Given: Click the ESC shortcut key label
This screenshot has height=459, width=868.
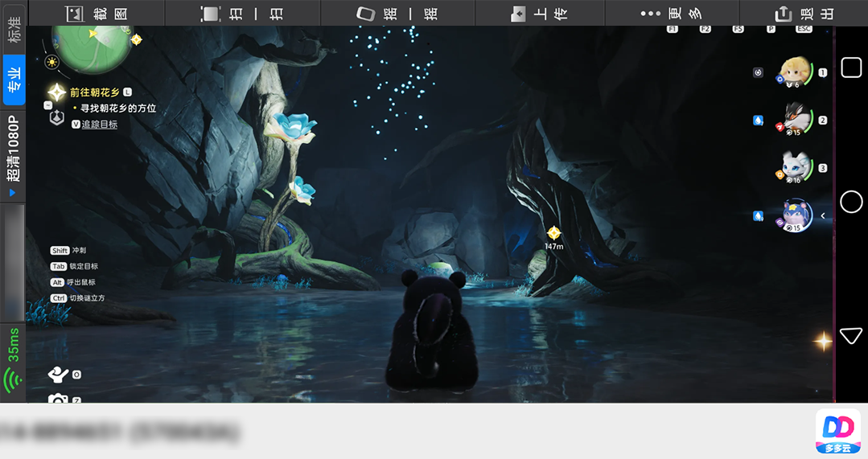Looking at the screenshot, I should [x=804, y=29].
